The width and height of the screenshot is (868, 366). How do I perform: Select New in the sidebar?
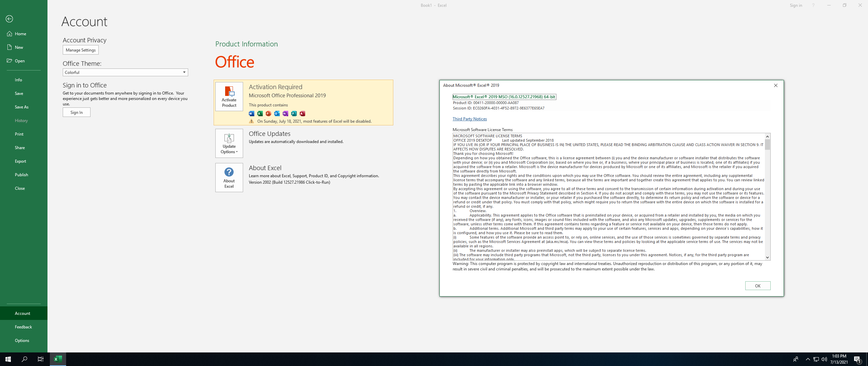pyautogui.click(x=24, y=47)
